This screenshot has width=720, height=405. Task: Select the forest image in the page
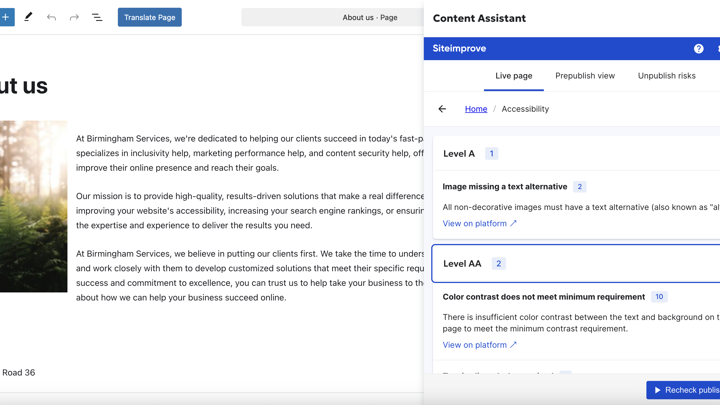(33, 206)
